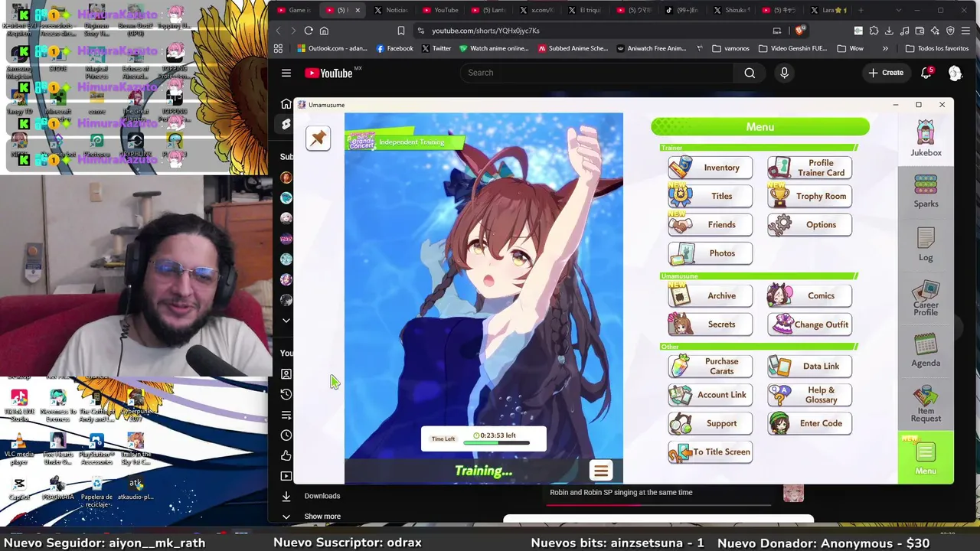Open the hamburger list button beside Training
Viewport: 980px width, 551px height.
pyautogui.click(x=600, y=471)
